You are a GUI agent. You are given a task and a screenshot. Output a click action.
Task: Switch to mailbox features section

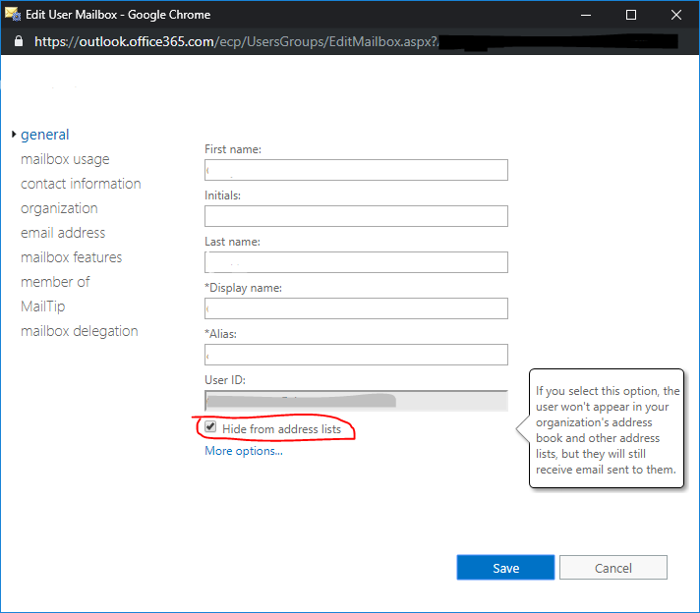(x=71, y=257)
